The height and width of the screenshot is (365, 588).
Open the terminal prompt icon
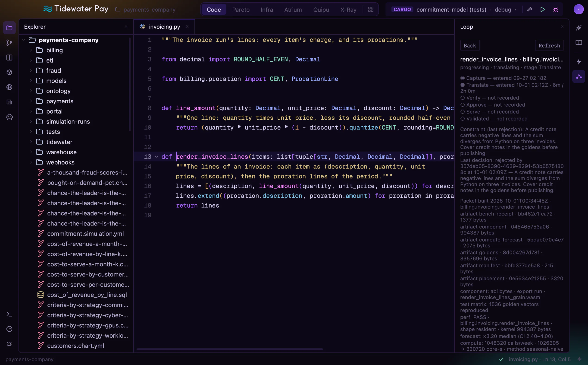click(9, 314)
